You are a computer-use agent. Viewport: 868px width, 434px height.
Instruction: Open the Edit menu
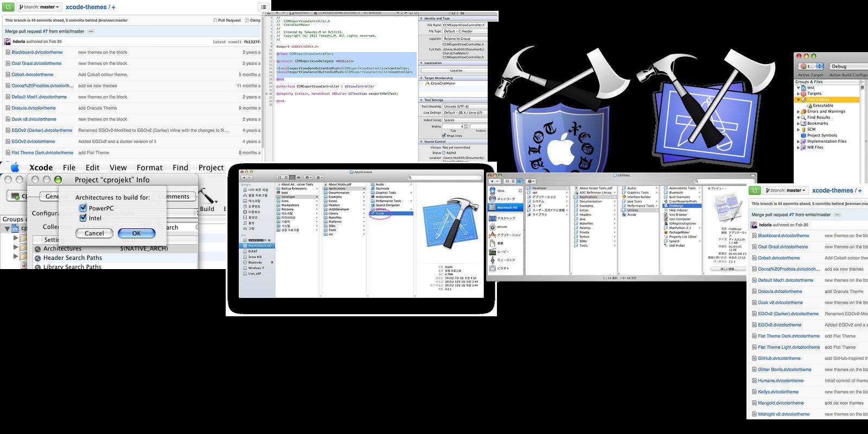pyautogui.click(x=93, y=168)
